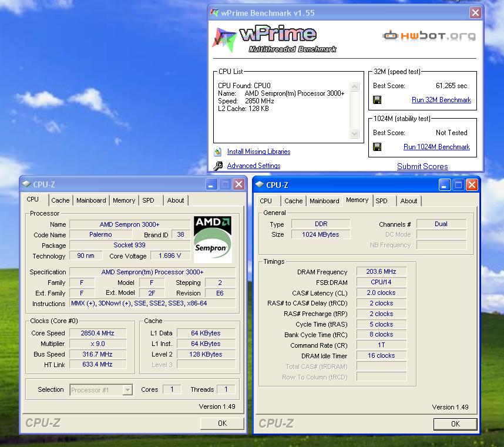Click Submit Scores link
The height and width of the screenshot is (447, 504).
coord(422,166)
